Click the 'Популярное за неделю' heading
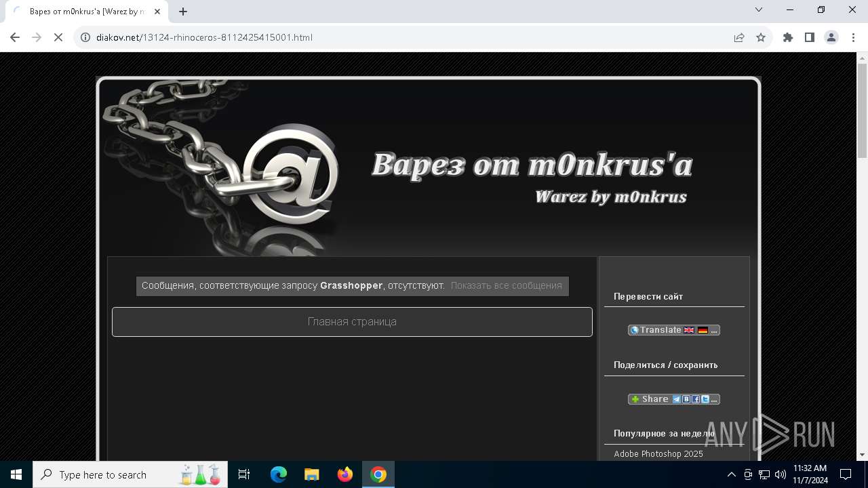 tap(664, 433)
